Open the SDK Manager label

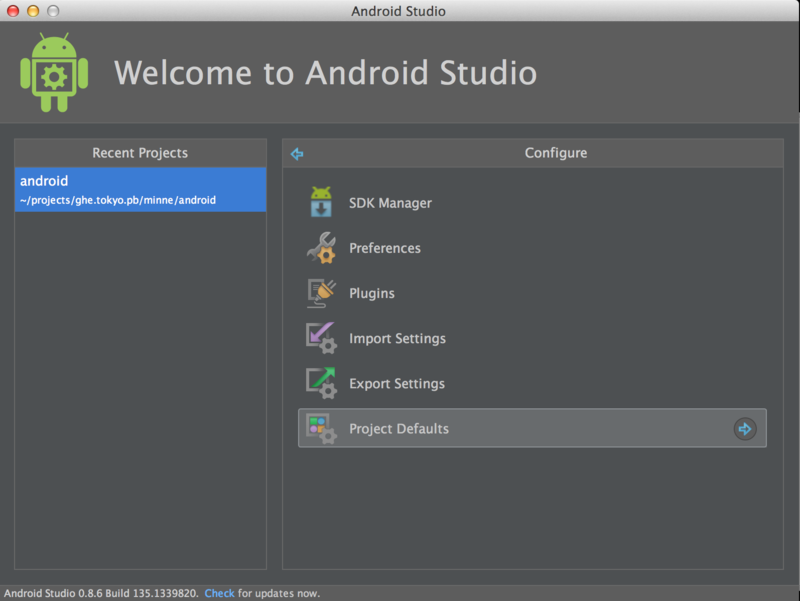[x=390, y=203]
